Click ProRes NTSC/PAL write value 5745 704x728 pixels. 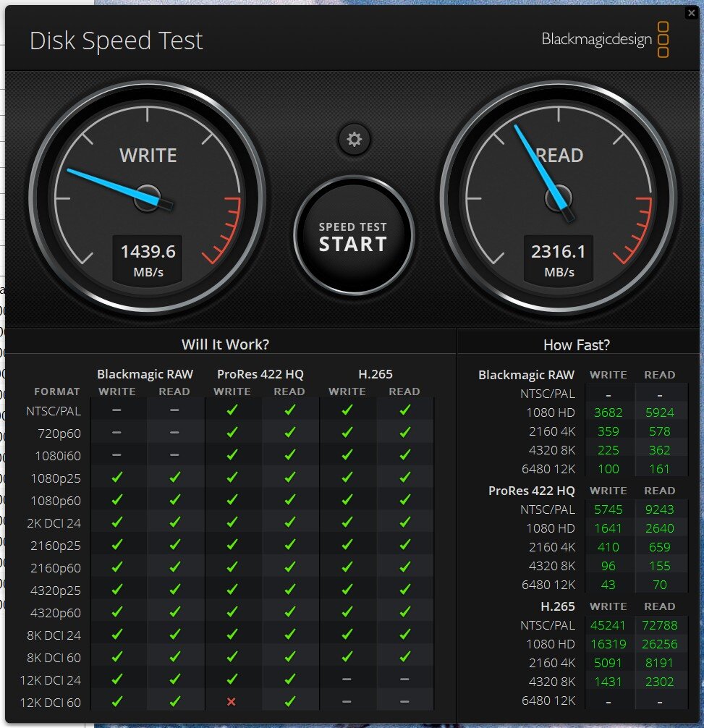pyautogui.click(x=608, y=509)
